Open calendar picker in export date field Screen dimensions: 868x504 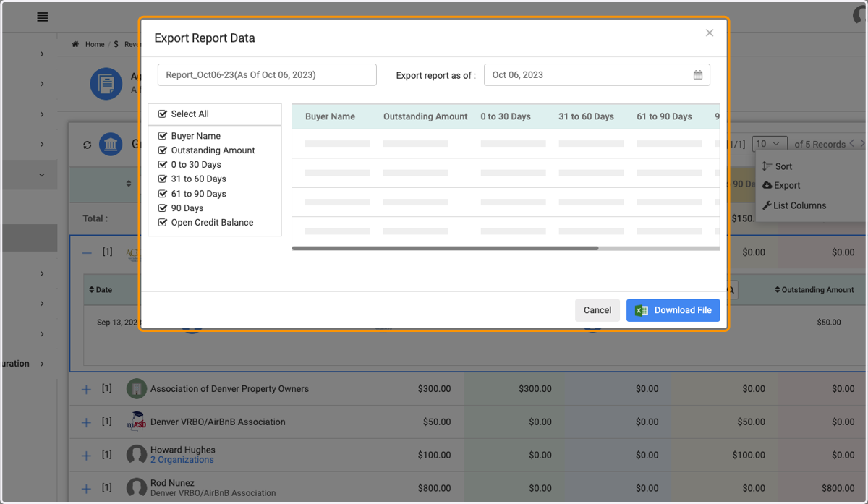[697, 75]
